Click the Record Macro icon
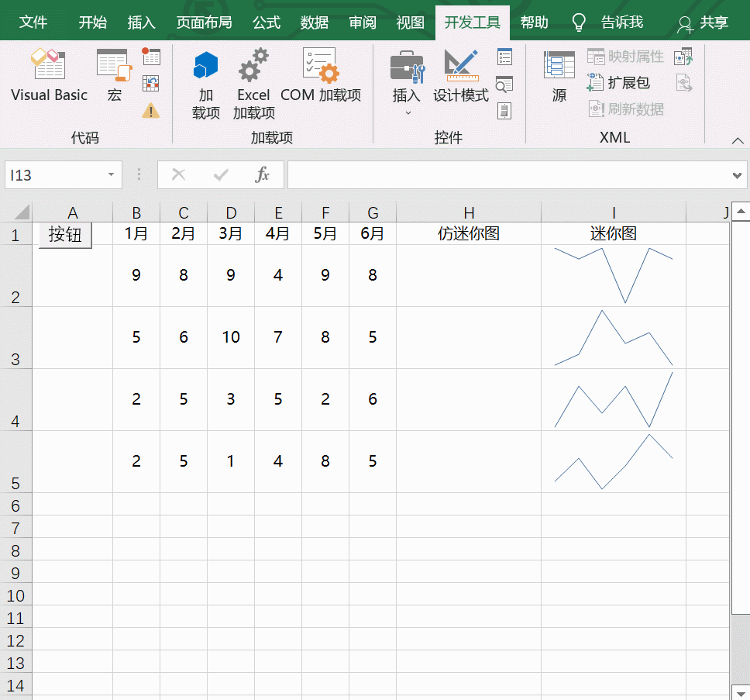The image size is (750, 700). coord(151,57)
